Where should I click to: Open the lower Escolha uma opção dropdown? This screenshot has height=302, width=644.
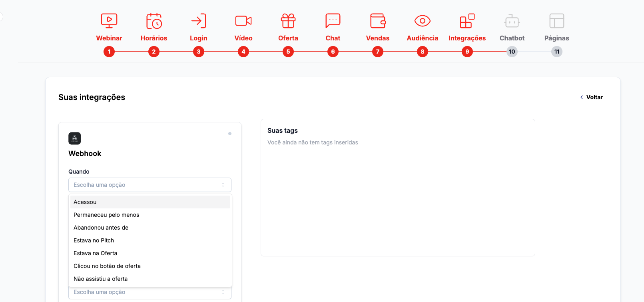tap(150, 292)
